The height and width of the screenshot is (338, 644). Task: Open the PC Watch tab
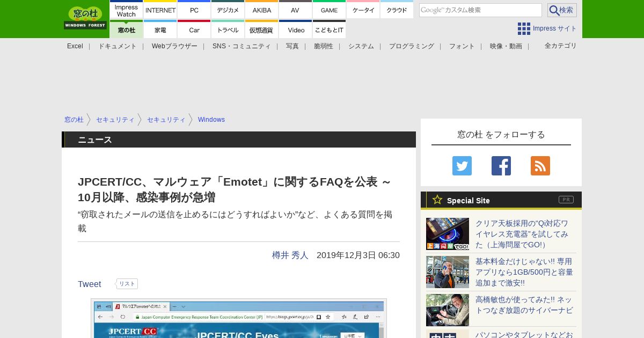194,10
